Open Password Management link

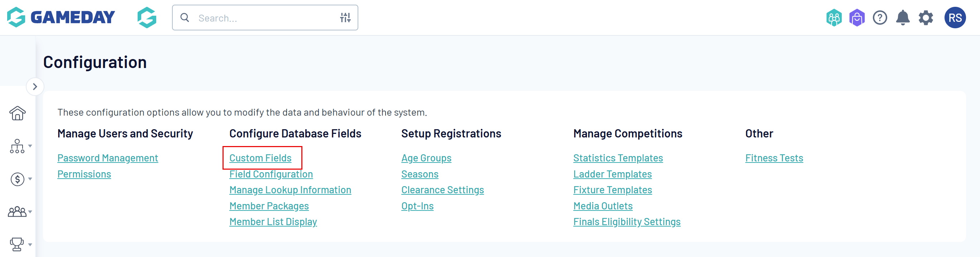(107, 158)
